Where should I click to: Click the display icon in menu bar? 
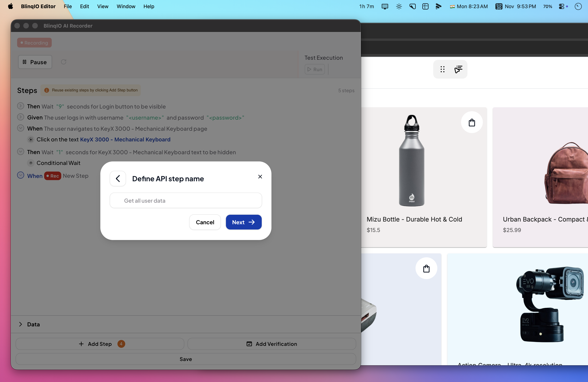385,6
